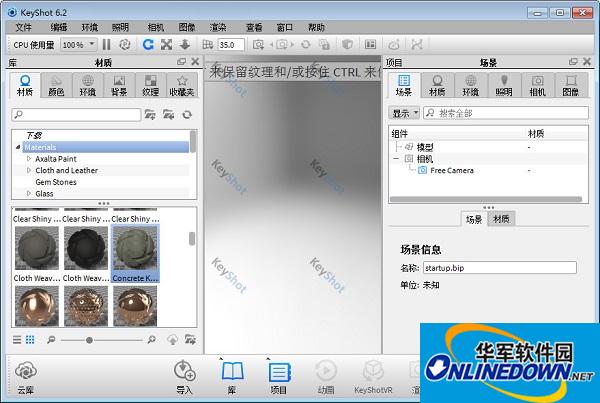Switch to the library Environment tab
The image size is (600, 403).
point(88,85)
